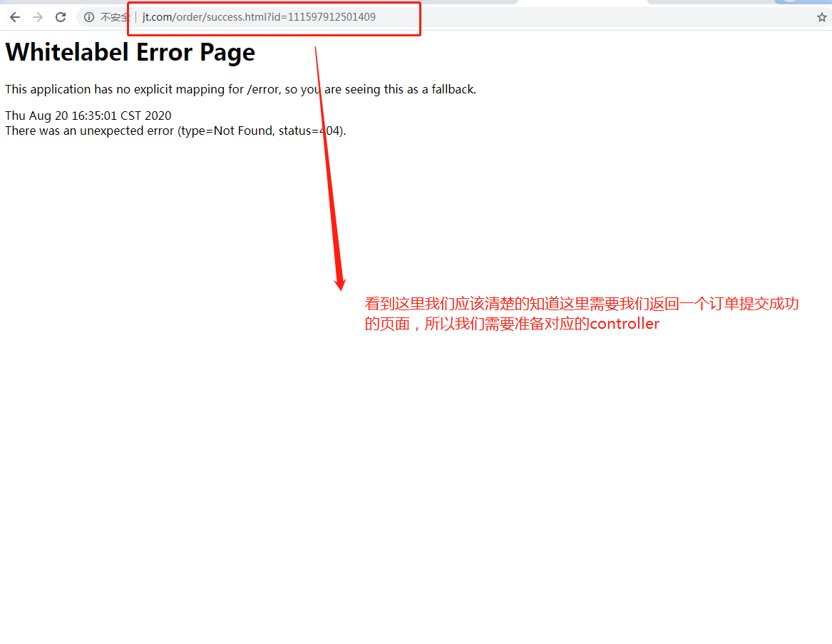This screenshot has height=644, width=832.
Task: Reload the current page
Action: (61, 17)
